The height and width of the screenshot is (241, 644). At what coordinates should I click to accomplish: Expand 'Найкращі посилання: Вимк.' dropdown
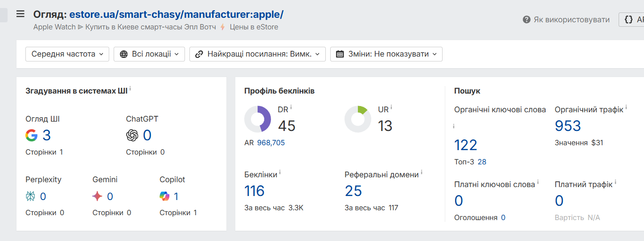click(258, 54)
